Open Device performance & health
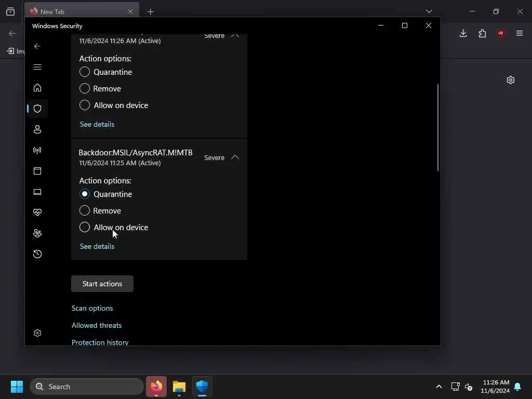Image resolution: width=532 pixels, height=399 pixels. pos(37,212)
